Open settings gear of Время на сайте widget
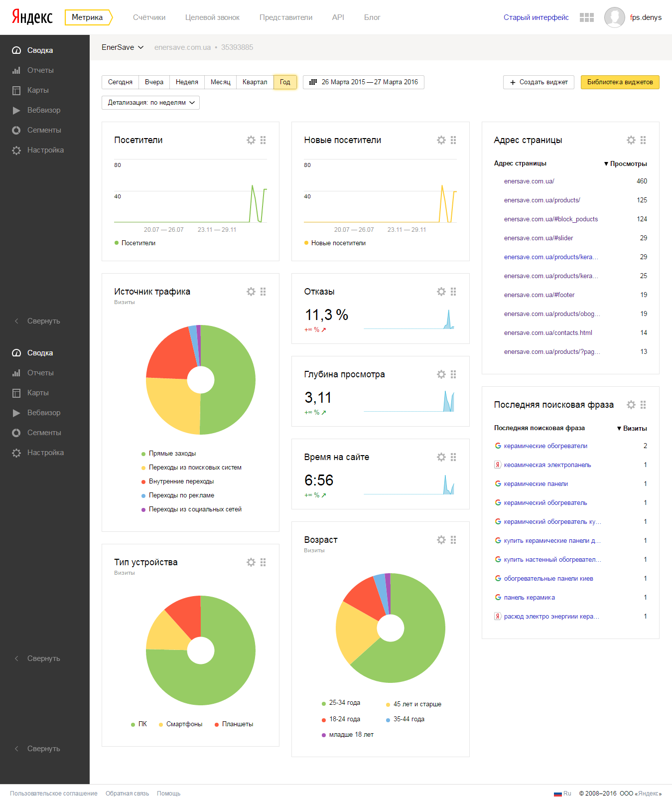This screenshot has width=672, height=803. pos(441,457)
